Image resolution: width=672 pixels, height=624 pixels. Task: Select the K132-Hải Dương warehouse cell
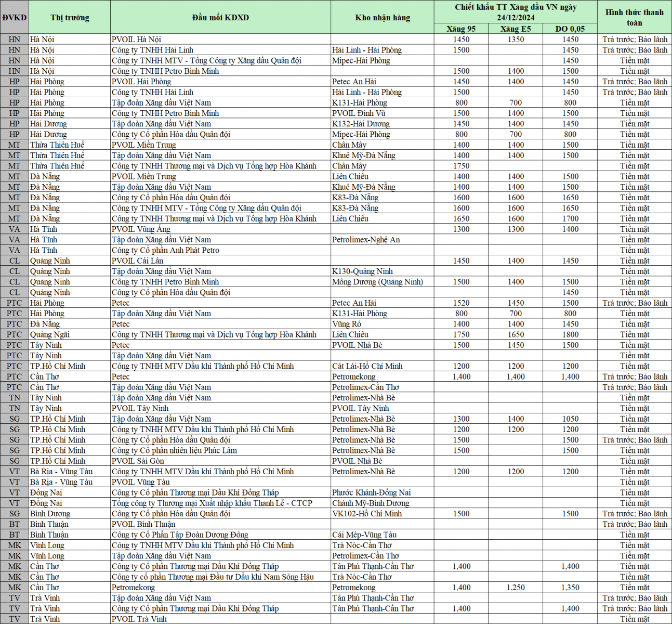pos(383,124)
